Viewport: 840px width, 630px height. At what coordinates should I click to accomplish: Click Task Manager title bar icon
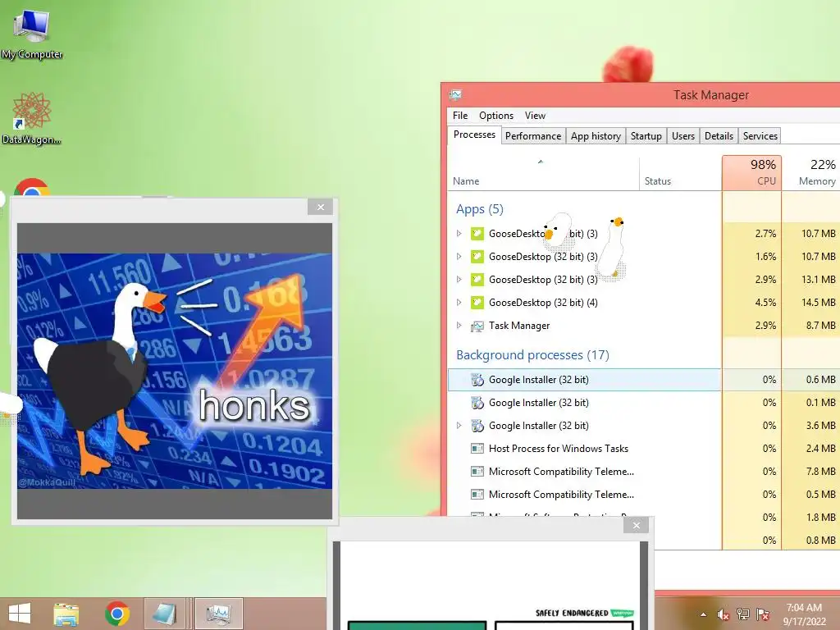[455, 95]
